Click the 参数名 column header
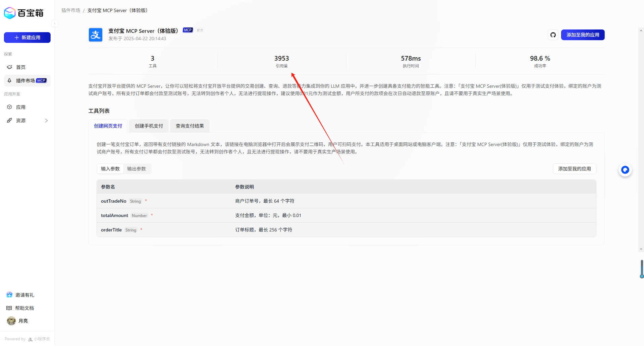The height and width of the screenshot is (346, 644). (108, 187)
